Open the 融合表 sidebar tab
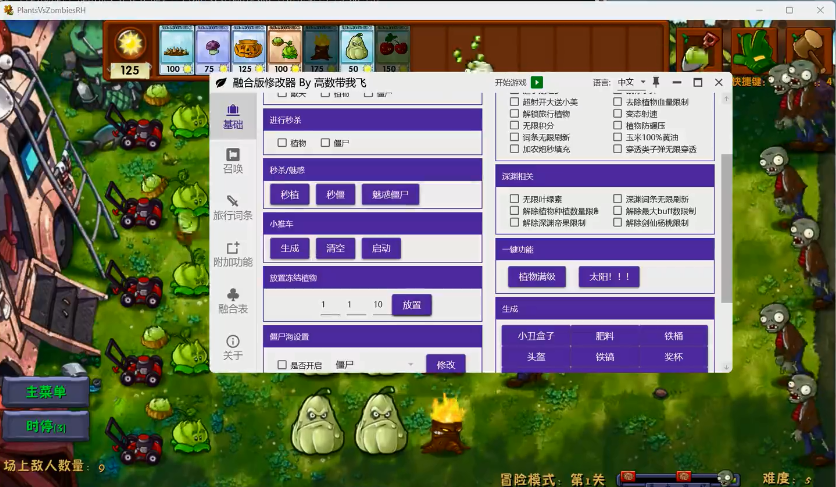The image size is (836, 487). pyautogui.click(x=233, y=301)
